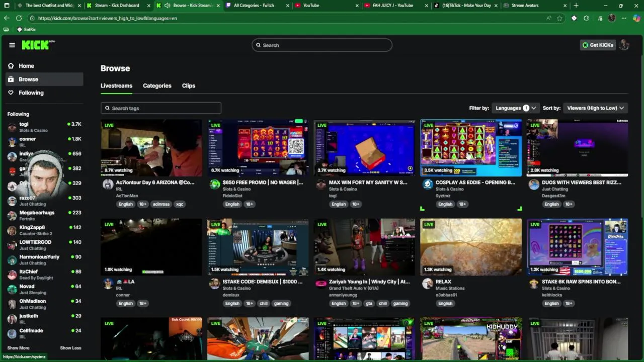Click the Search tags input
Image resolution: width=644 pixels, height=362 pixels.
[x=161, y=108]
